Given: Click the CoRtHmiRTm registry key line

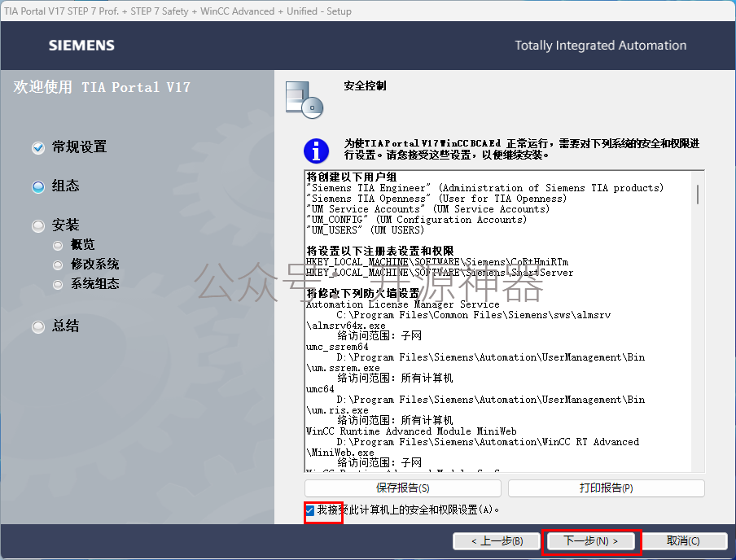Looking at the screenshot, I should point(437,262).
